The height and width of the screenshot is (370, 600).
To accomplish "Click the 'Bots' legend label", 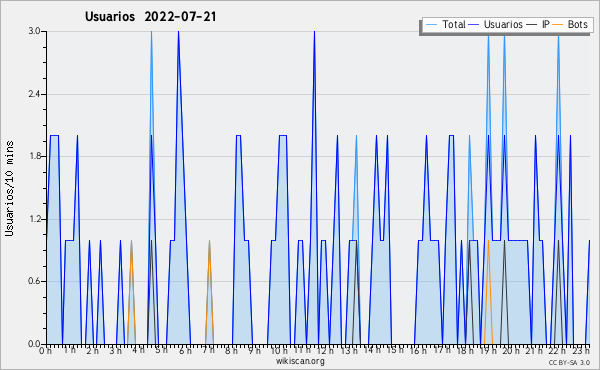I will pos(577,24).
